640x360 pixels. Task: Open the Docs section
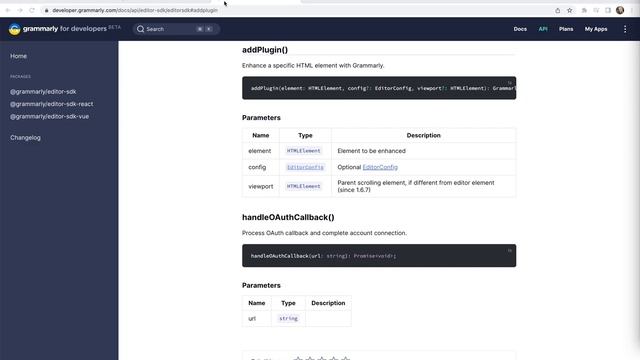(520, 29)
